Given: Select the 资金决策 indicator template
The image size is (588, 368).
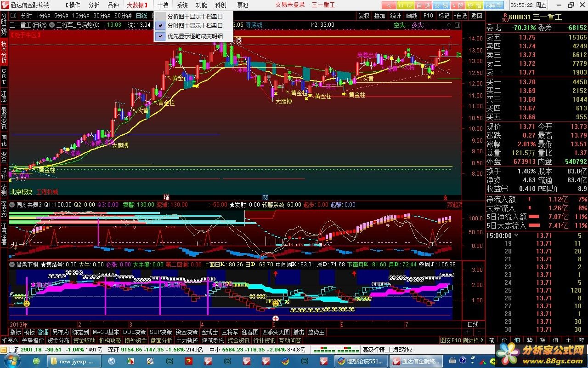Looking at the screenshot, I should [187, 332].
